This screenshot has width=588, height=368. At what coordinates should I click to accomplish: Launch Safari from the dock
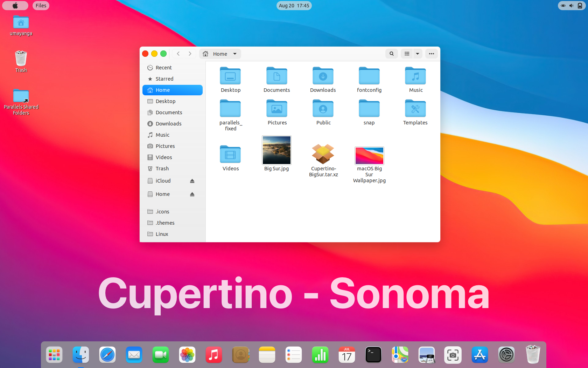click(x=107, y=355)
